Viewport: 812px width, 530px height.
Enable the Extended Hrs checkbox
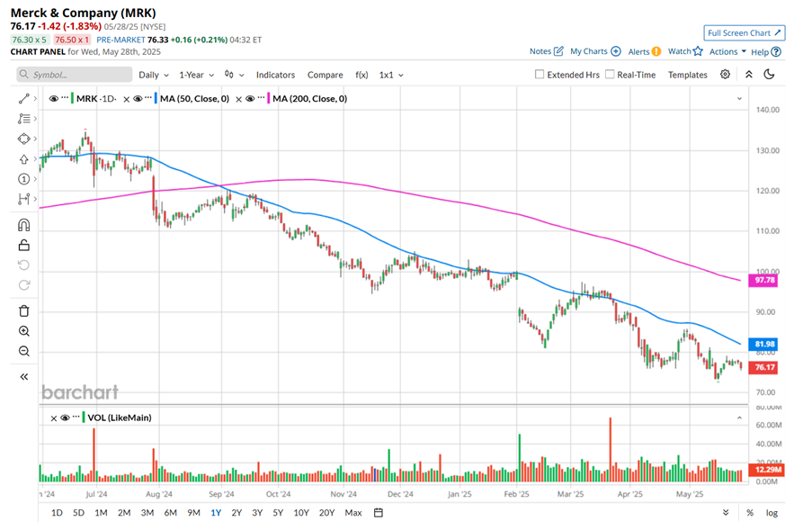[x=540, y=74]
